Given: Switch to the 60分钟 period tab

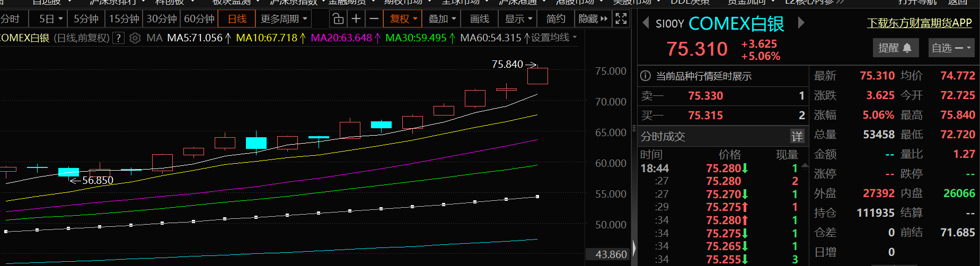Looking at the screenshot, I should click(x=199, y=19).
